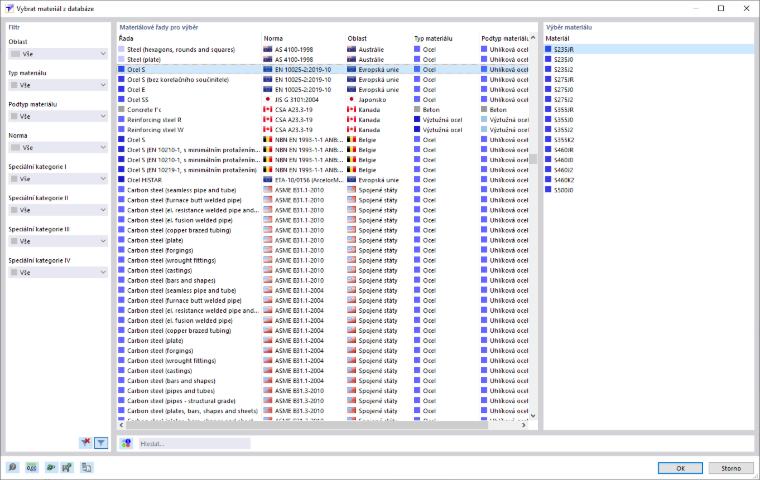The image size is (760, 480).
Task: Select material S355K2
Action: (649, 140)
